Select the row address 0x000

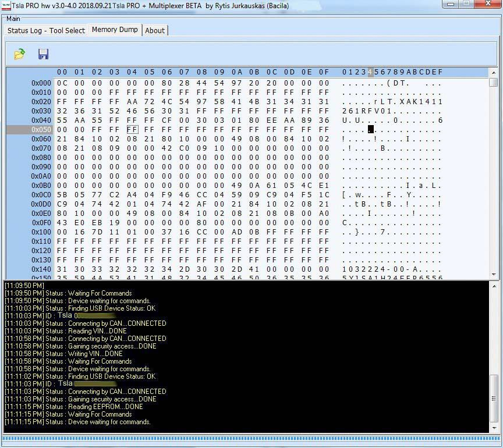pyautogui.click(x=41, y=83)
